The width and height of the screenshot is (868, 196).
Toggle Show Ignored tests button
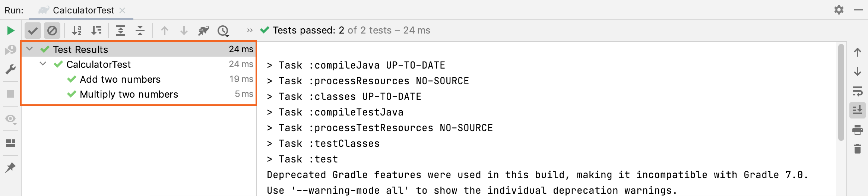[52, 31]
